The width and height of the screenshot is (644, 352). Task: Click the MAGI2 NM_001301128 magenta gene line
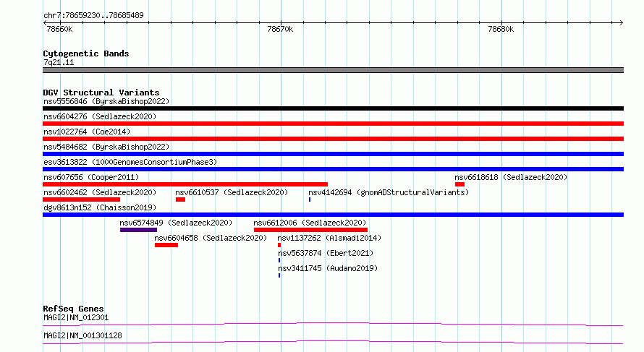[x=333, y=342]
